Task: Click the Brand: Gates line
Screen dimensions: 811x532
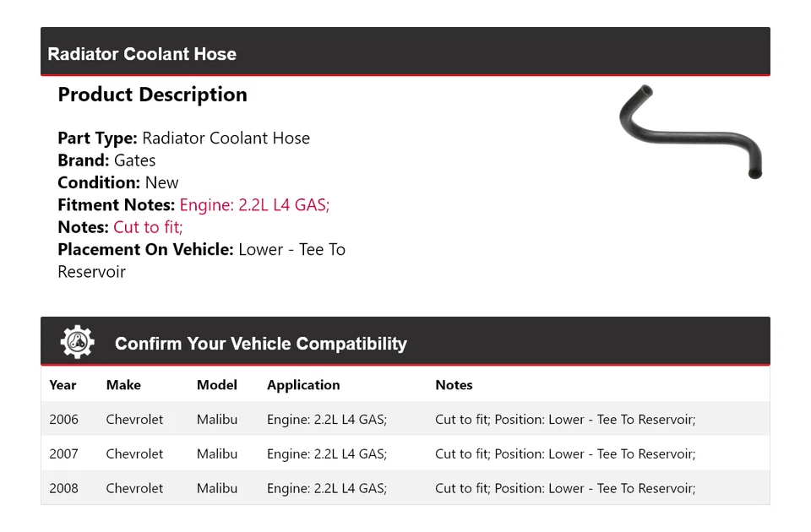Action: pyautogui.click(x=106, y=160)
